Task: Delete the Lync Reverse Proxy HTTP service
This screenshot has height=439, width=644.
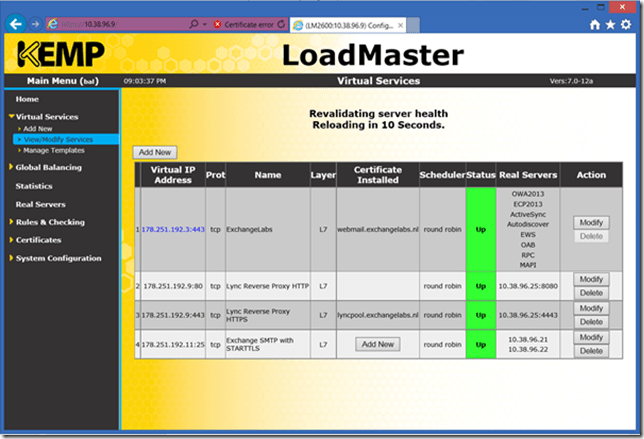Action: pos(591,293)
